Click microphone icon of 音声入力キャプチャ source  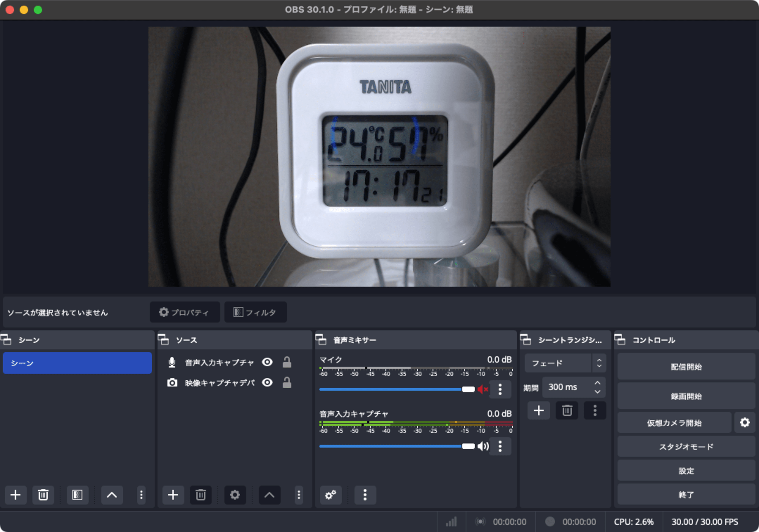click(x=172, y=363)
